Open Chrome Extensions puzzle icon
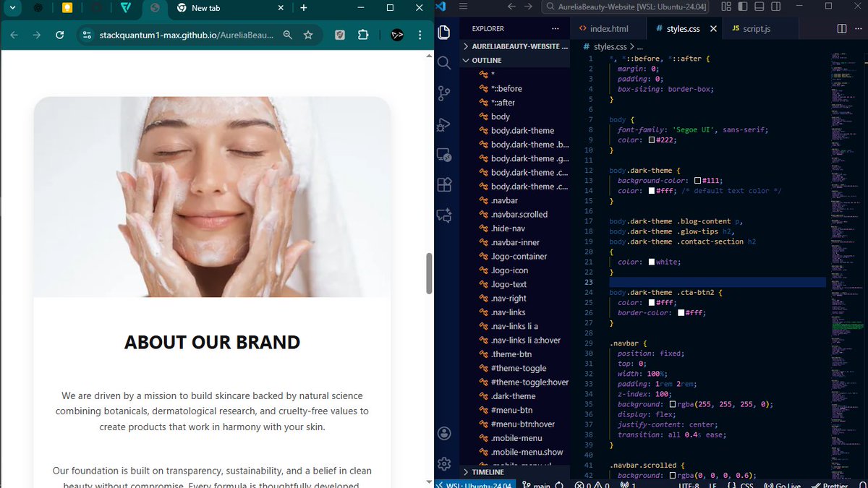 pyautogui.click(x=364, y=35)
